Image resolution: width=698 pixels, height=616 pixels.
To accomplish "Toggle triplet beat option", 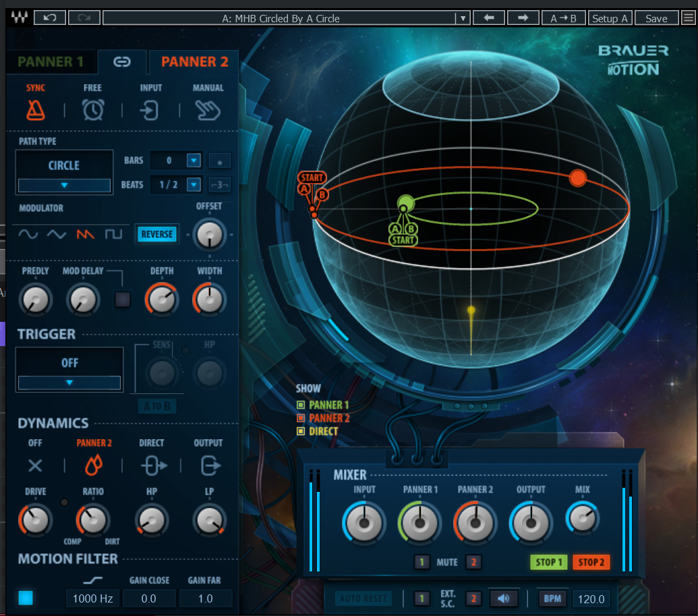I will (219, 184).
